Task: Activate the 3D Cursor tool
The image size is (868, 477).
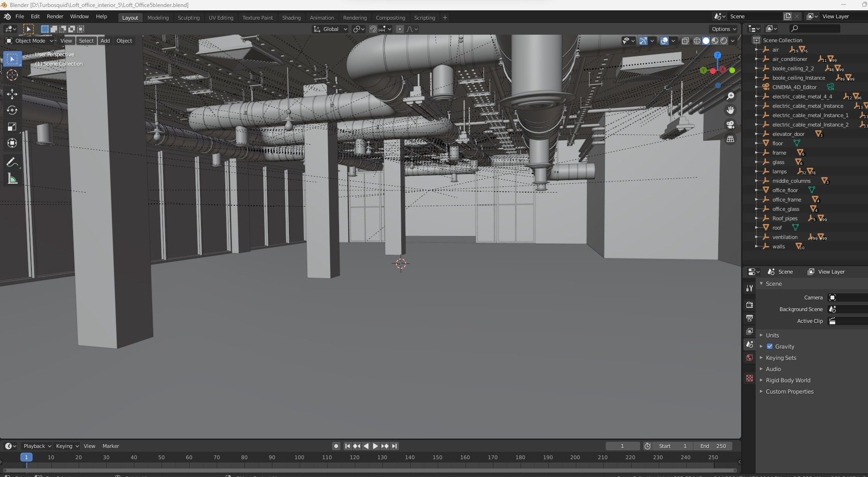Action: 12,75
